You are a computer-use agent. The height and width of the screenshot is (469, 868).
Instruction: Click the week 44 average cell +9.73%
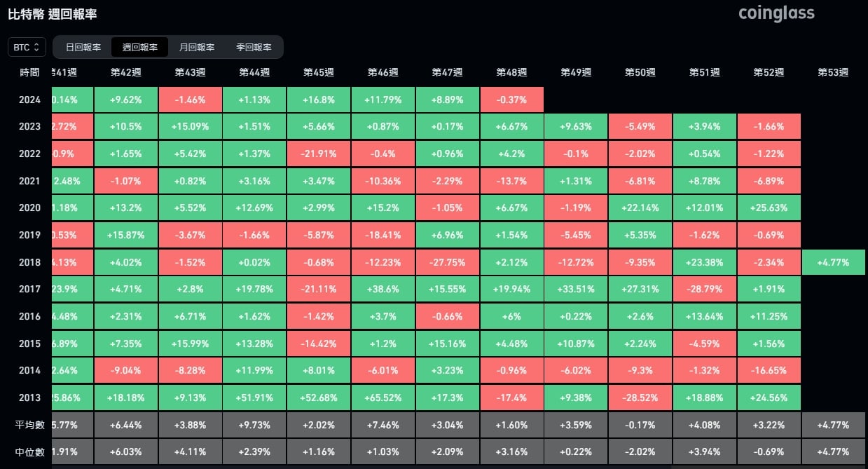[x=254, y=425]
